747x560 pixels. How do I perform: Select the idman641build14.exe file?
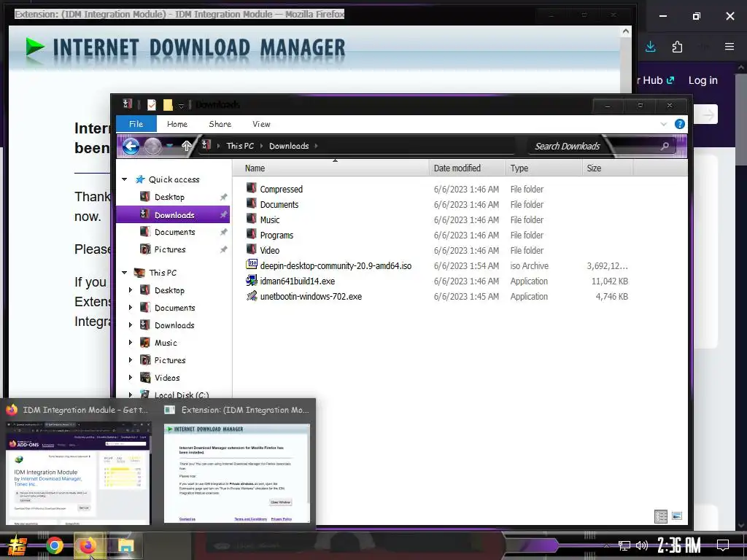pyautogui.click(x=298, y=281)
